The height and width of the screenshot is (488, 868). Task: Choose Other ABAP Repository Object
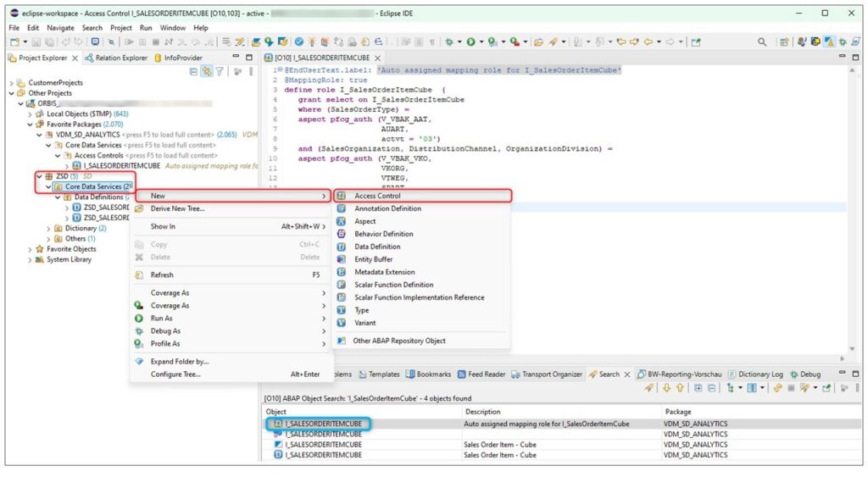coord(422,341)
